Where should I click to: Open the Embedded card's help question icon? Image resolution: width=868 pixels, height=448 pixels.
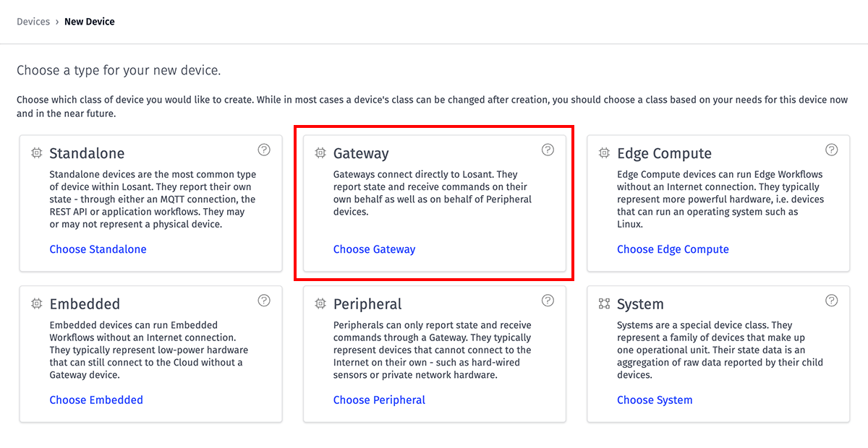tap(264, 300)
